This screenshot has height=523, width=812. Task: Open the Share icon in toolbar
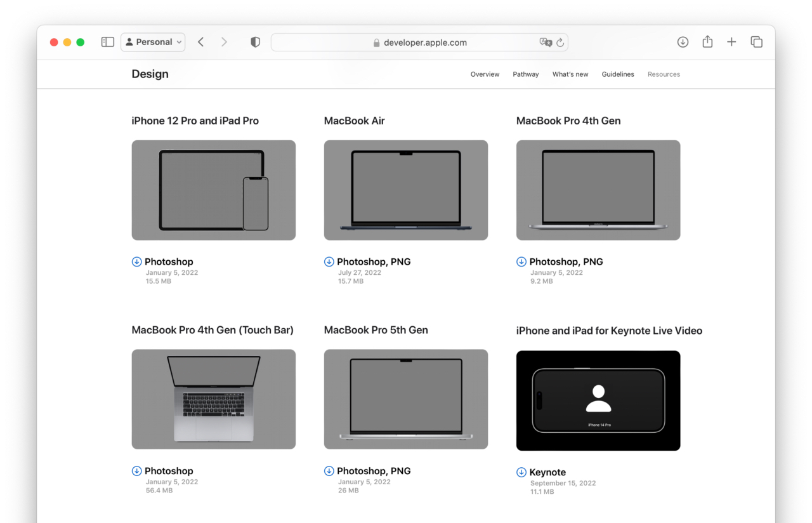point(707,41)
